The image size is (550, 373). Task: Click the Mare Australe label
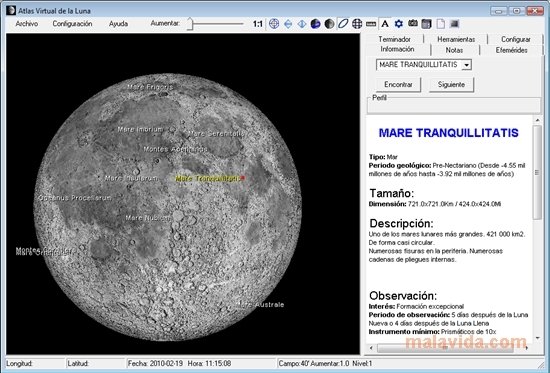pyautogui.click(x=261, y=305)
